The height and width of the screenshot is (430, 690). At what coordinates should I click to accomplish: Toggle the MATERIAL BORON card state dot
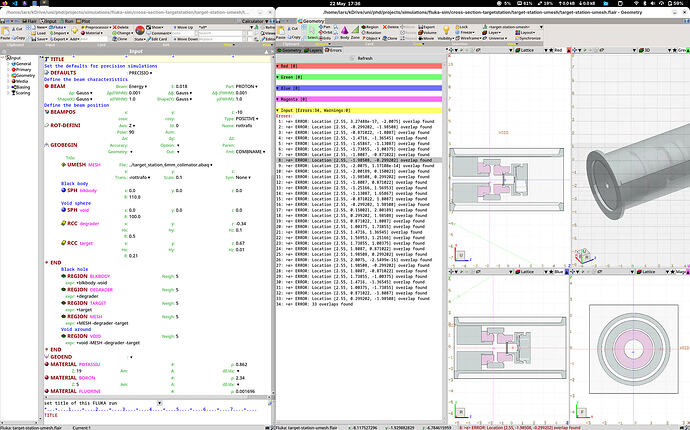click(47, 378)
